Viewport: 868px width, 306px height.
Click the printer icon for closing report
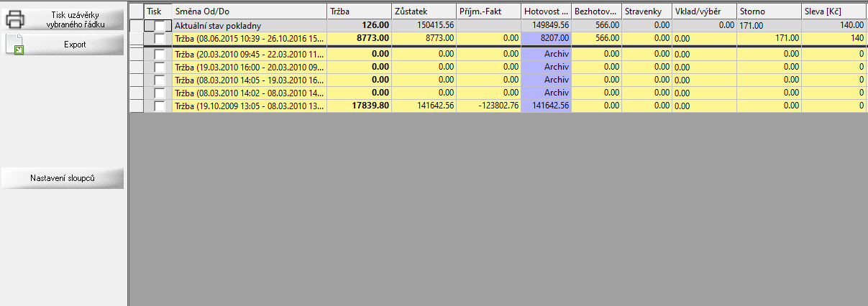[x=16, y=19]
